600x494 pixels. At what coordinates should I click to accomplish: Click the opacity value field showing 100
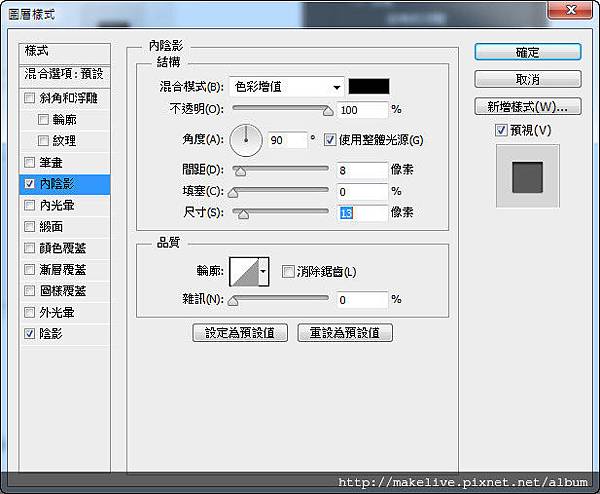click(x=362, y=110)
